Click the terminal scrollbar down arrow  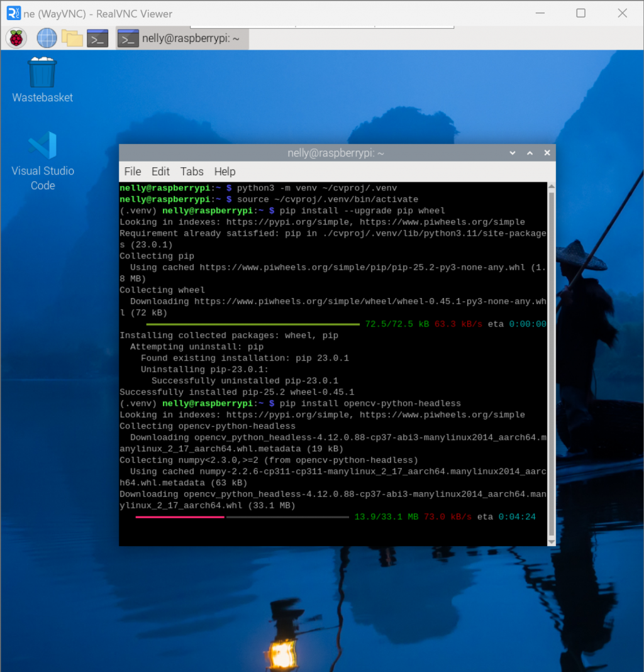pos(552,542)
